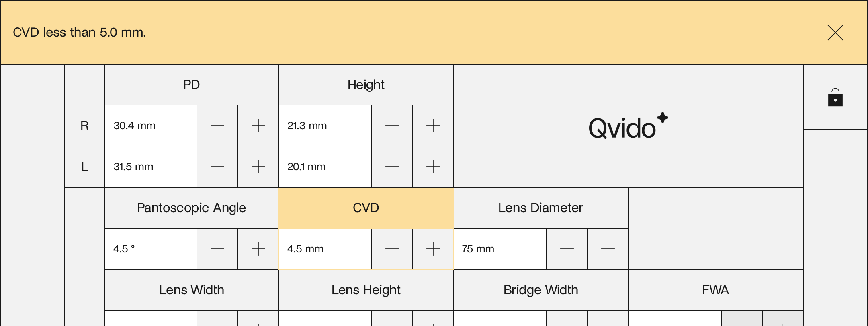Select the Lens Diameter 75 mm field

coord(500,249)
